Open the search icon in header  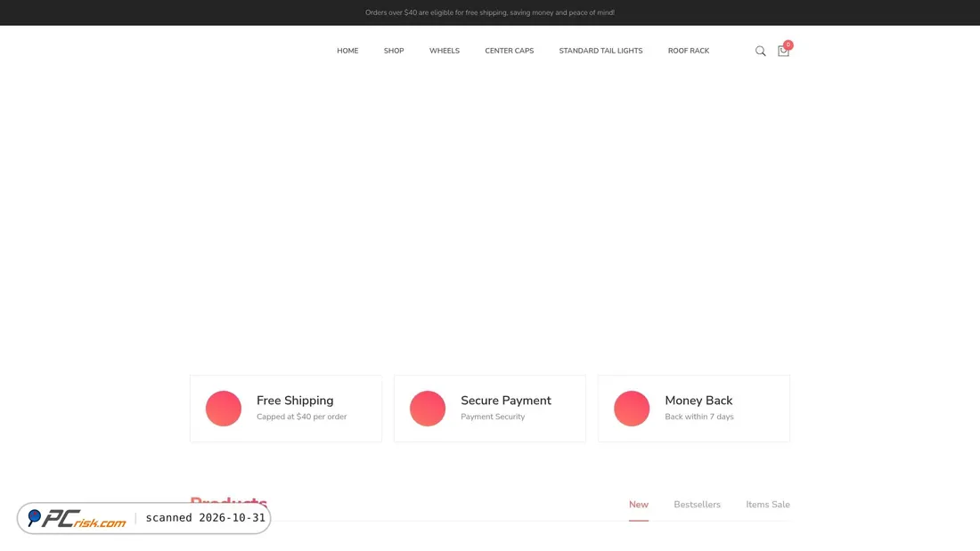click(760, 52)
